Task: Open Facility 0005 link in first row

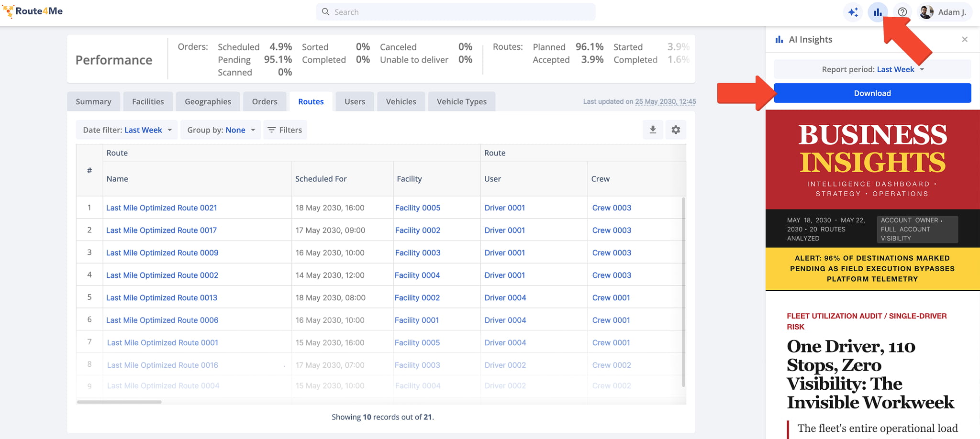Action: [418, 208]
